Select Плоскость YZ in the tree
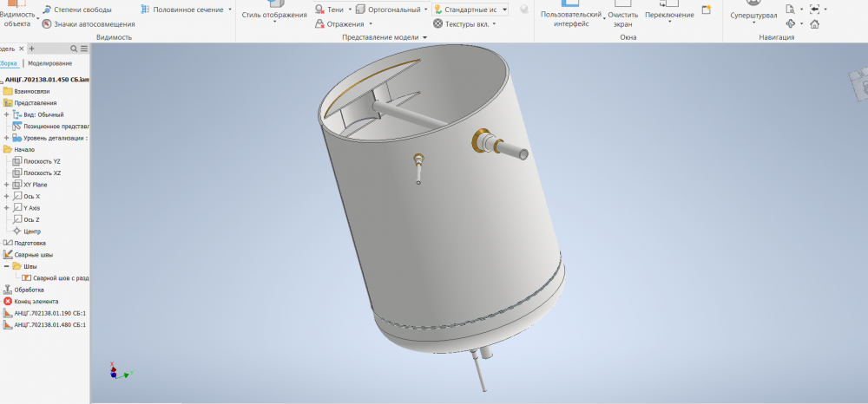The width and height of the screenshot is (868, 404). point(42,161)
